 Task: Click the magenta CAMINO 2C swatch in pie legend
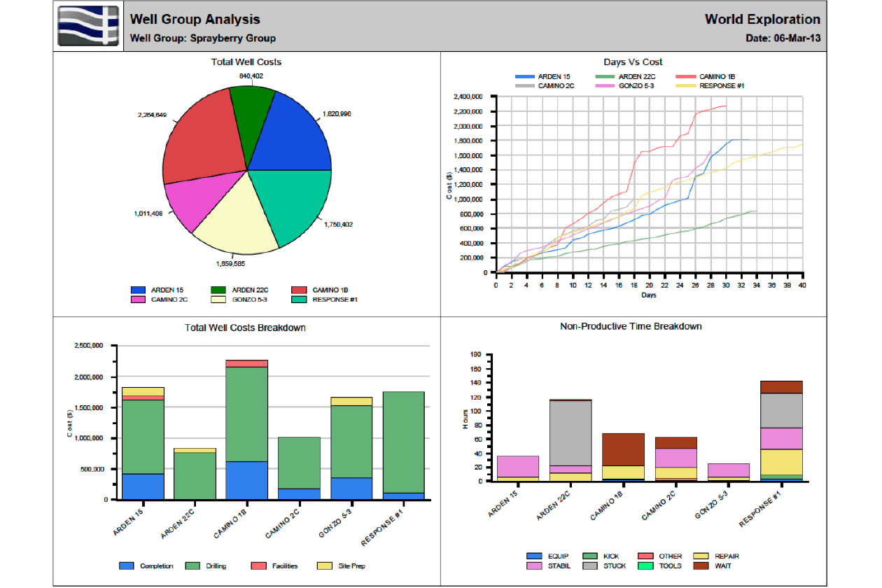[x=139, y=299]
